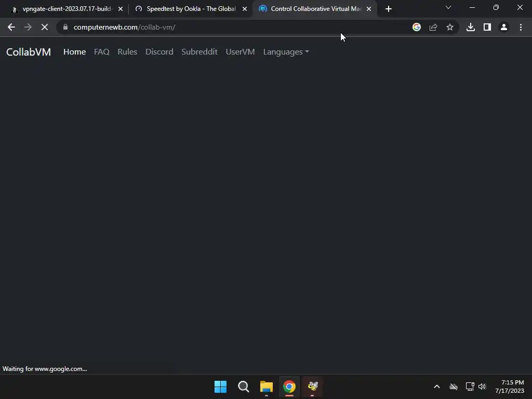Open the Rules page link
The width and height of the screenshot is (532, 399).
pos(127,52)
